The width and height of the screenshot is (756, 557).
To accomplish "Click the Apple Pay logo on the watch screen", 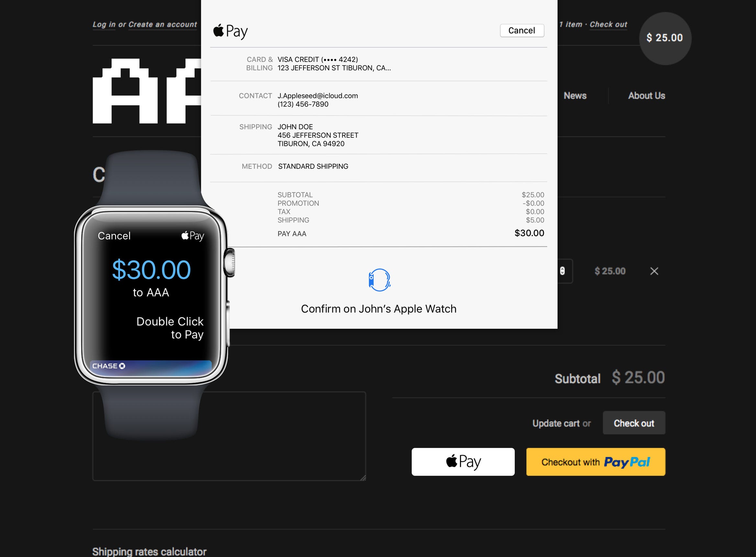I will click(x=192, y=236).
